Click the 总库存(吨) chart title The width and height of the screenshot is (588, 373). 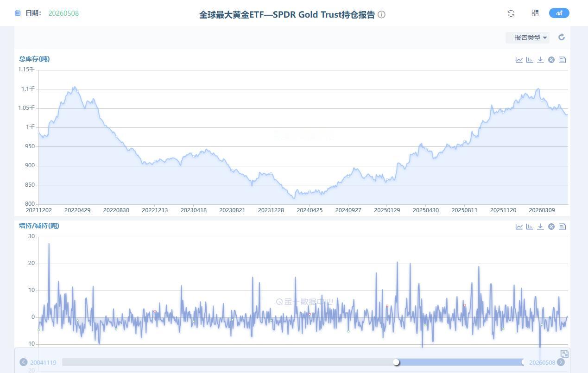tap(34, 59)
